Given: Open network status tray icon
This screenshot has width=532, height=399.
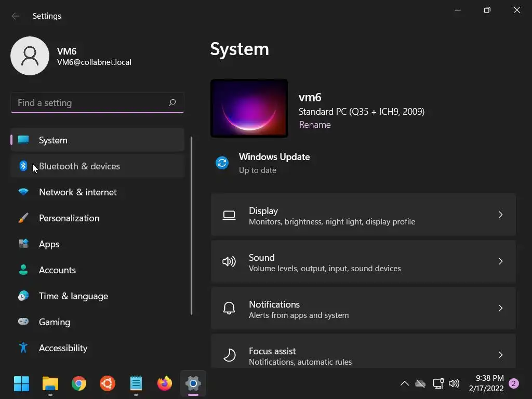Looking at the screenshot, I should (x=438, y=384).
